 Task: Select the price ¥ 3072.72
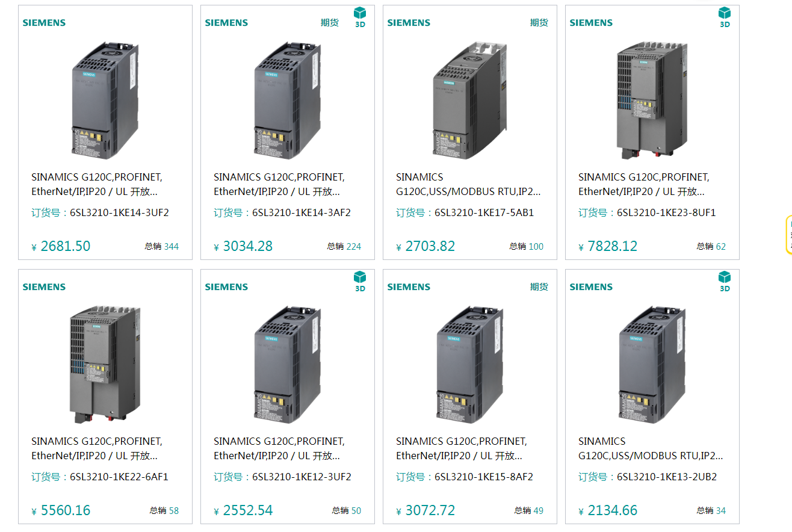(425, 510)
